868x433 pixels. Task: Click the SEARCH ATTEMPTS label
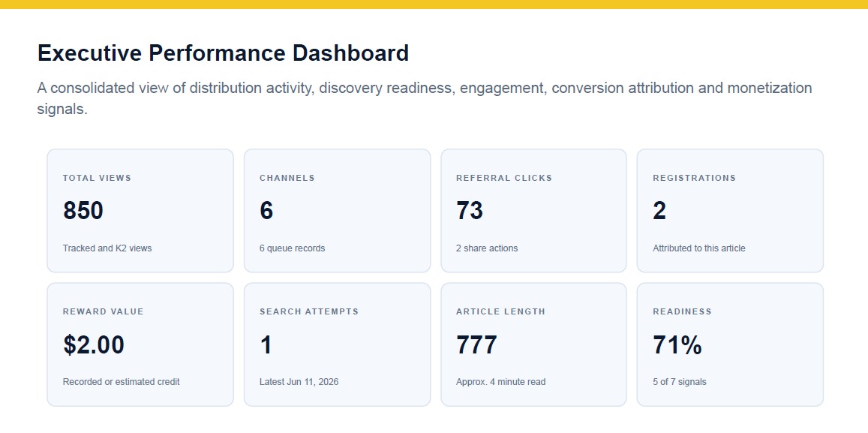click(309, 311)
